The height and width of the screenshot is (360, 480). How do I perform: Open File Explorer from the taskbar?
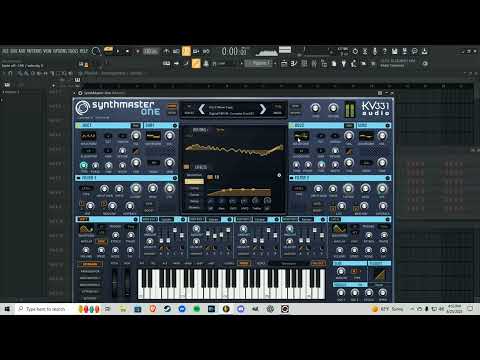pos(123,309)
